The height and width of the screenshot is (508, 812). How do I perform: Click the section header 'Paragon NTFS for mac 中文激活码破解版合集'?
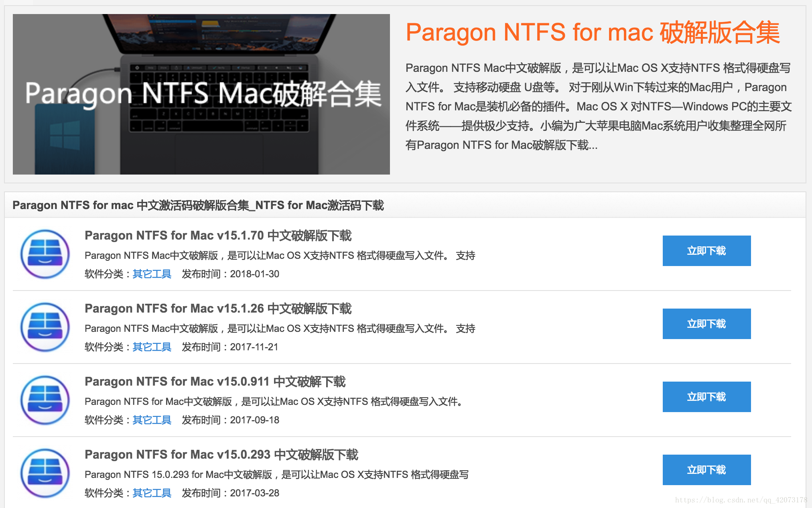[x=198, y=205]
